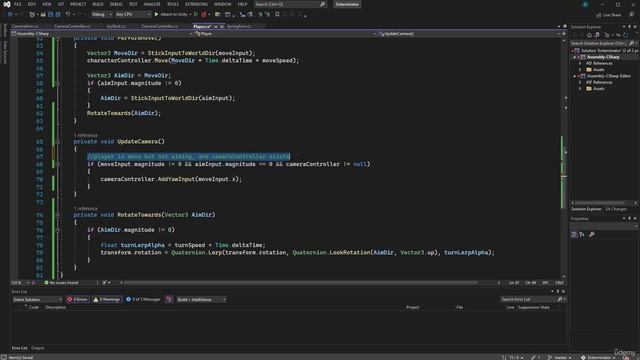
Task: Collapse the Assembly-CSharp project node
Action: coord(575,57)
